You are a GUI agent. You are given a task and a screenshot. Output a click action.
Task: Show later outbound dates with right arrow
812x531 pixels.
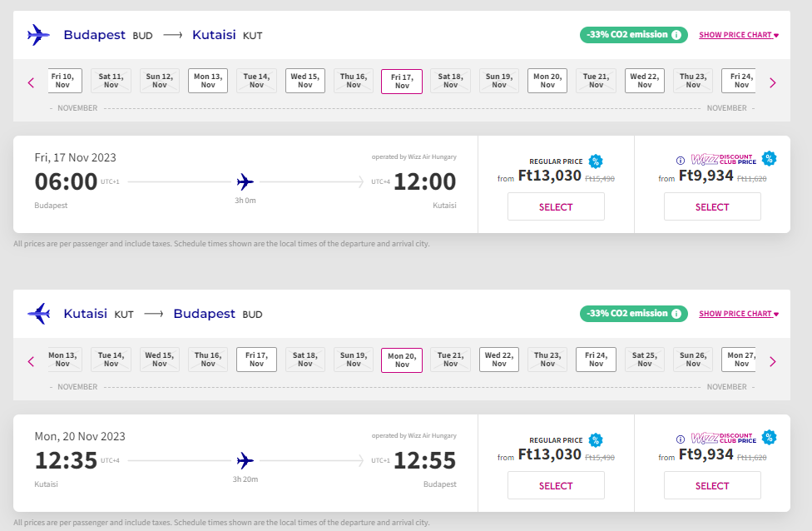(x=772, y=82)
